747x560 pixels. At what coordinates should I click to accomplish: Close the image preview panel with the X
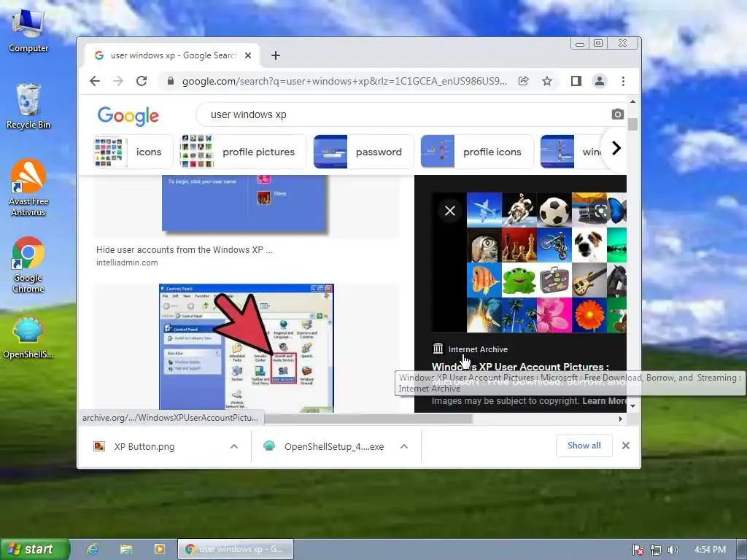point(449,211)
